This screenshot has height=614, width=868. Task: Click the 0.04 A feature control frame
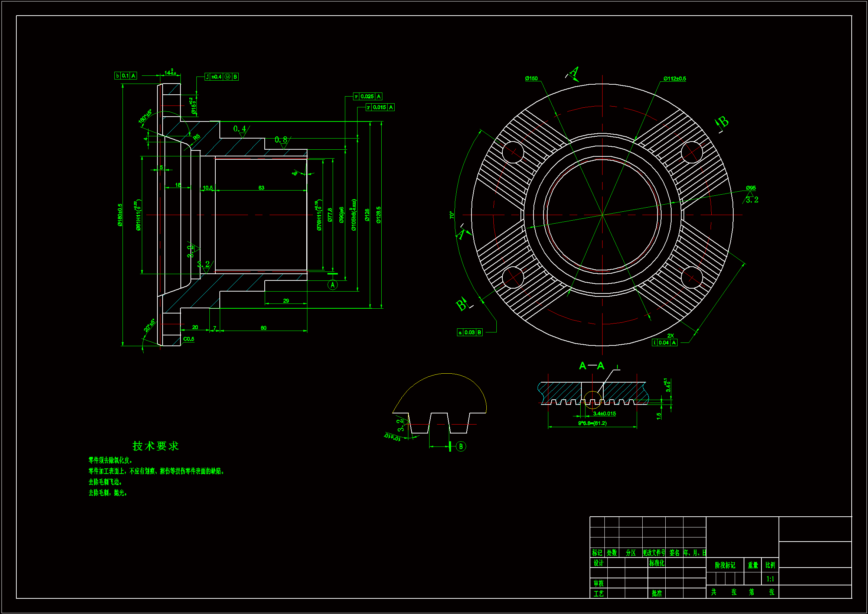[664, 343]
